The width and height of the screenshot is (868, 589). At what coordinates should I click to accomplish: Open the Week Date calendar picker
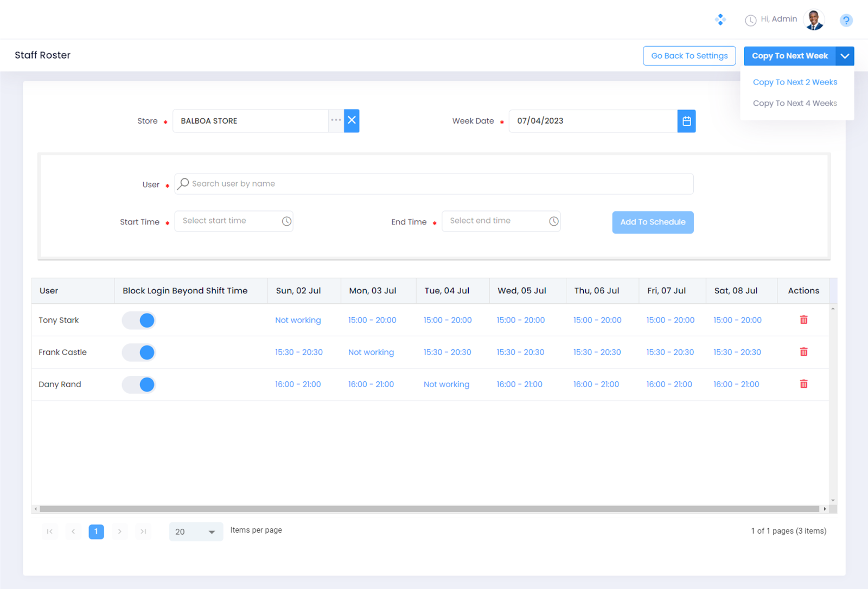686,121
